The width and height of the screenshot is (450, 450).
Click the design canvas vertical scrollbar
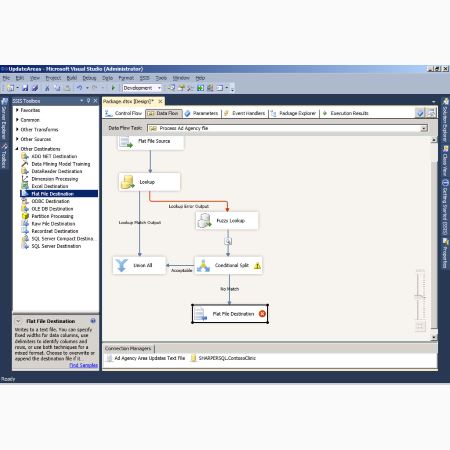coord(434,239)
